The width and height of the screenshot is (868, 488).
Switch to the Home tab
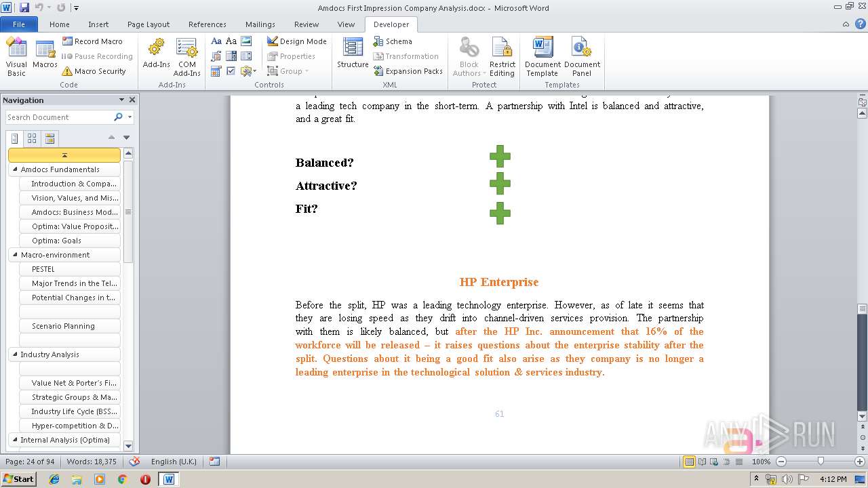point(60,24)
